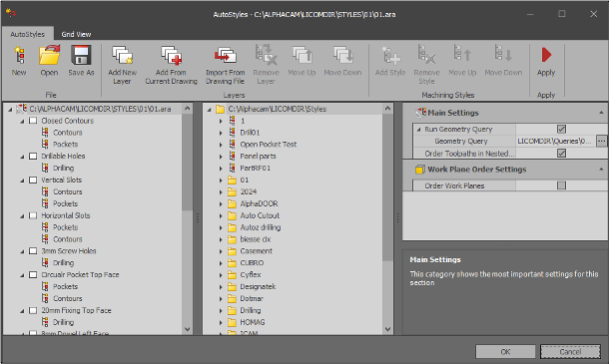
Task: Click the Remove Layer icon
Action: tap(266, 55)
